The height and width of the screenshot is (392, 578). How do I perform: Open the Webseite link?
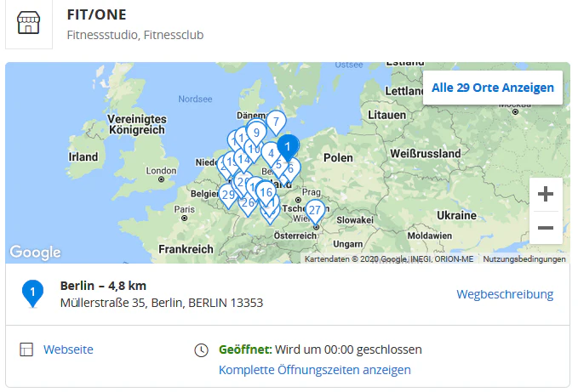click(x=68, y=349)
